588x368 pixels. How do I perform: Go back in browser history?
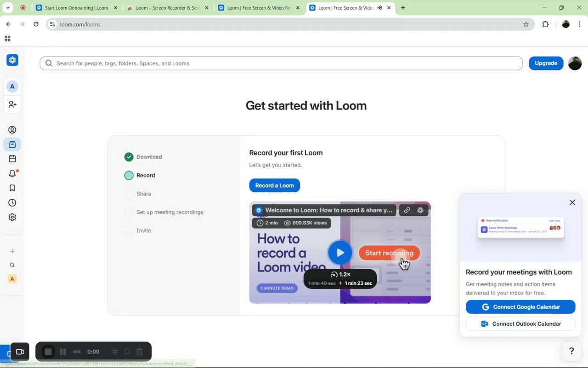pos(8,24)
